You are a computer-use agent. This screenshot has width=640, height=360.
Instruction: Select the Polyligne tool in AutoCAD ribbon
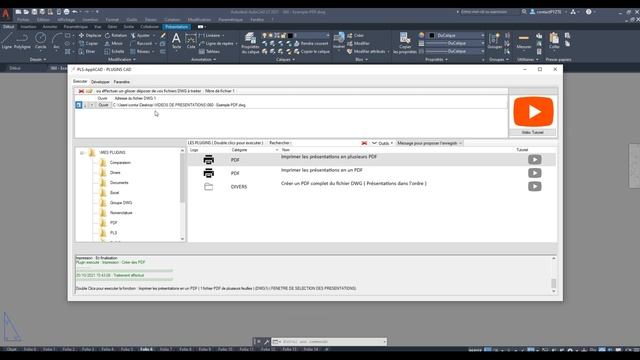coord(22,41)
